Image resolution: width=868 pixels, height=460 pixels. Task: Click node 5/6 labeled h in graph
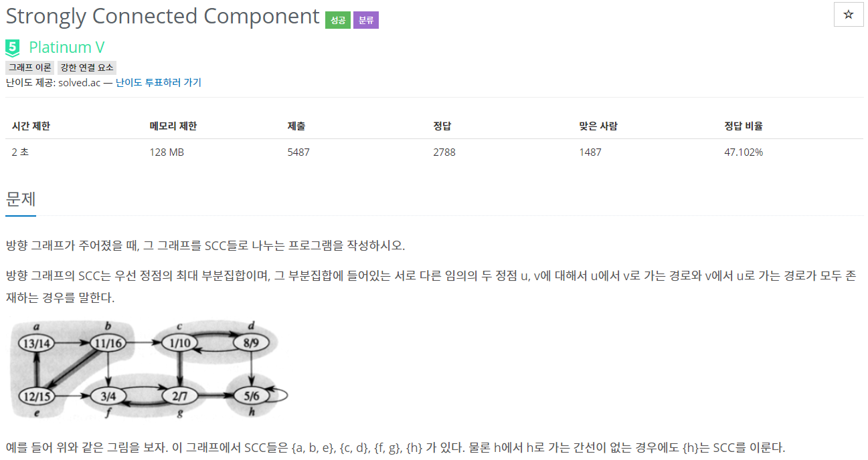click(x=251, y=395)
